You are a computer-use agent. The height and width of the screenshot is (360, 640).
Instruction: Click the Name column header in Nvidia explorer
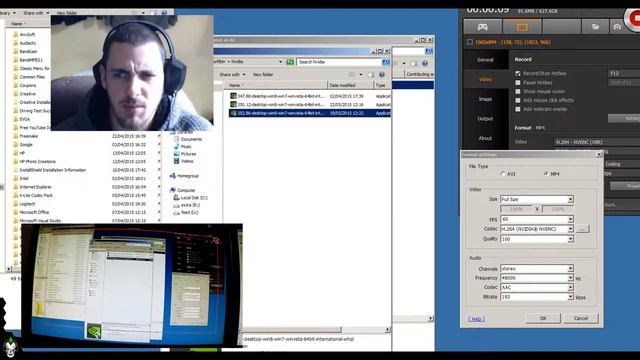coord(276,85)
